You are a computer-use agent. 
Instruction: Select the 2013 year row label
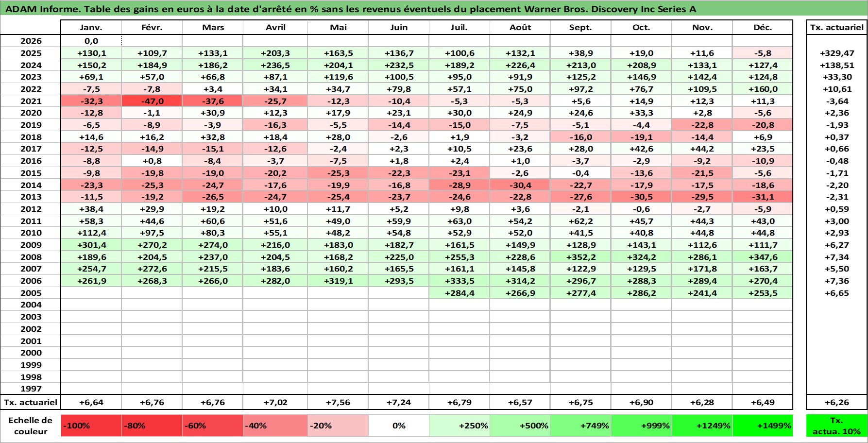point(31,197)
